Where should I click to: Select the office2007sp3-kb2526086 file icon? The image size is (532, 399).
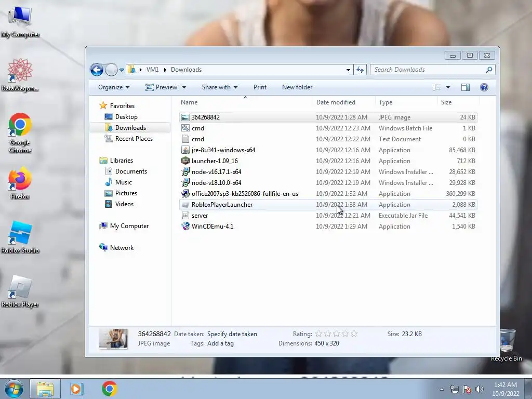185,193
